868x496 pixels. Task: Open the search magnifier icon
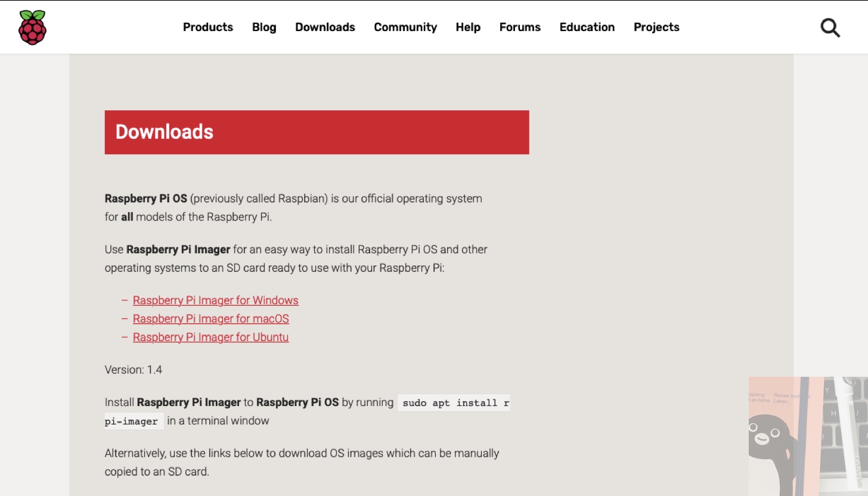(x=830, y=27)
